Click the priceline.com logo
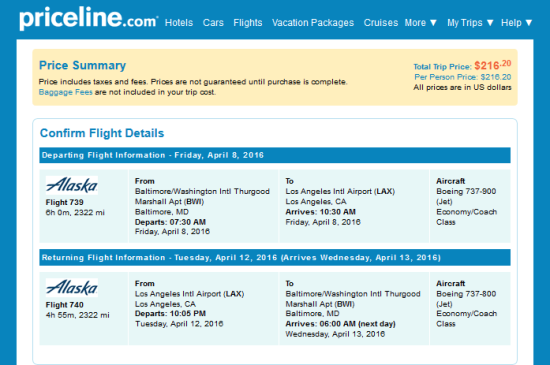The width and height of the screenshot is (550, 365). 88,18
